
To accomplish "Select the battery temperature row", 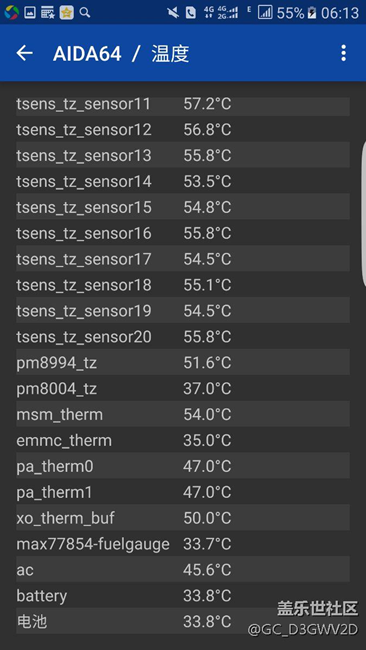I will point(183,595).
